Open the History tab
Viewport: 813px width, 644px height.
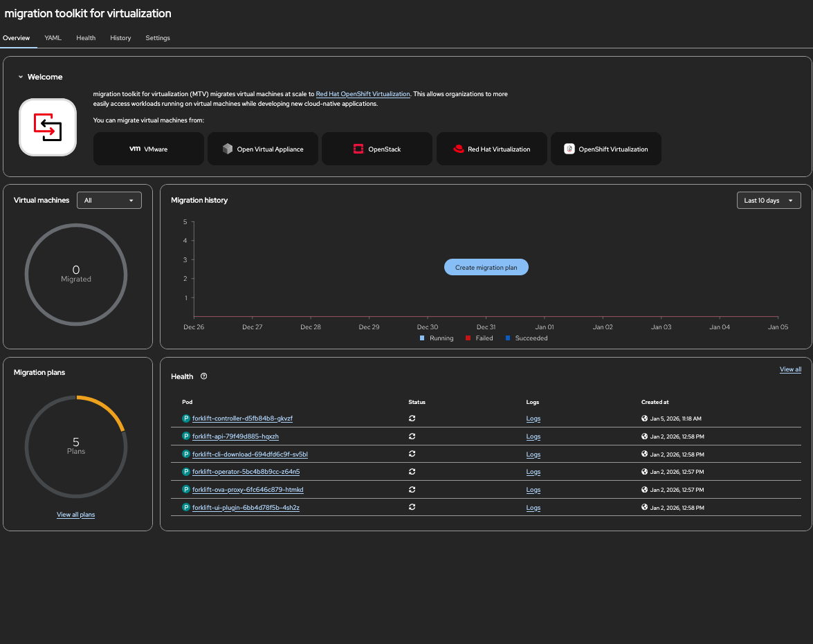[x=120, y=38]
